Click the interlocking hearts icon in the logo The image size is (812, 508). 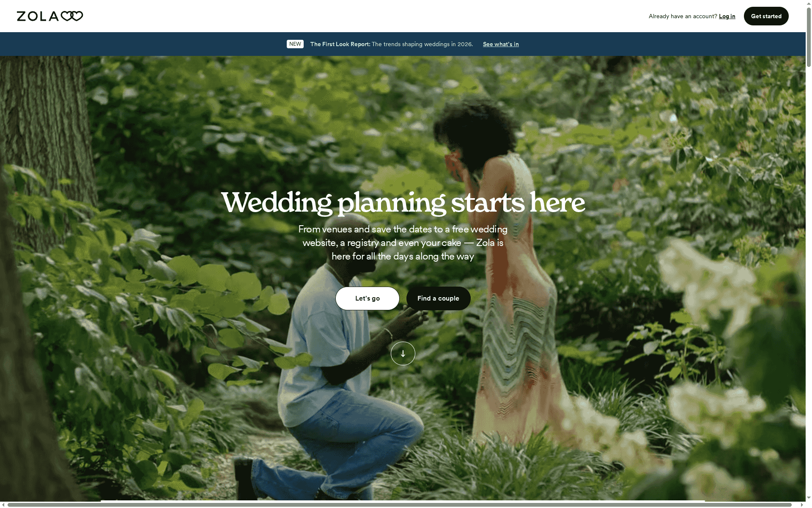point(72,16)
